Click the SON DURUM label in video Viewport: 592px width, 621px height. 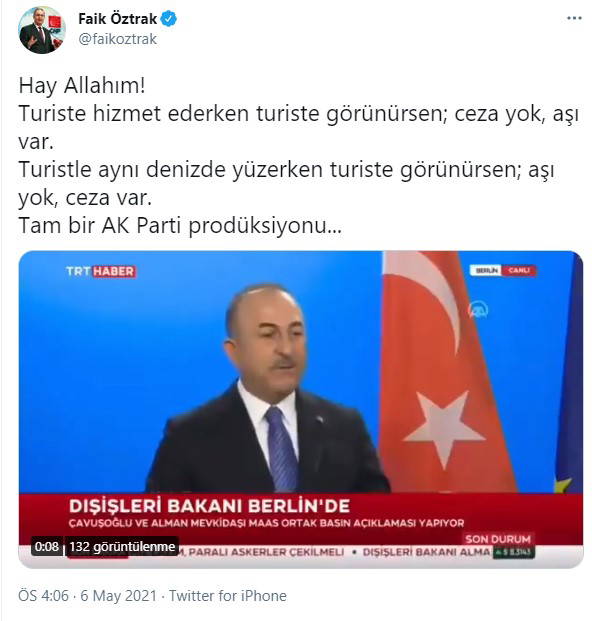498,539
